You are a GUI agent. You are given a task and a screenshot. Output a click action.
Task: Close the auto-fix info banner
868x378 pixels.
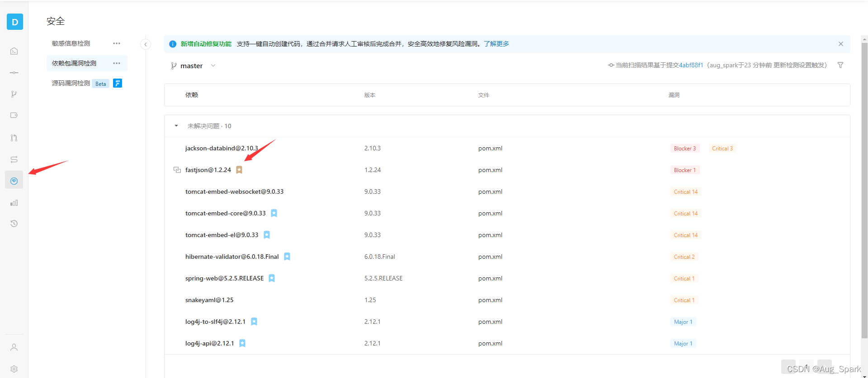pos(841,44)
